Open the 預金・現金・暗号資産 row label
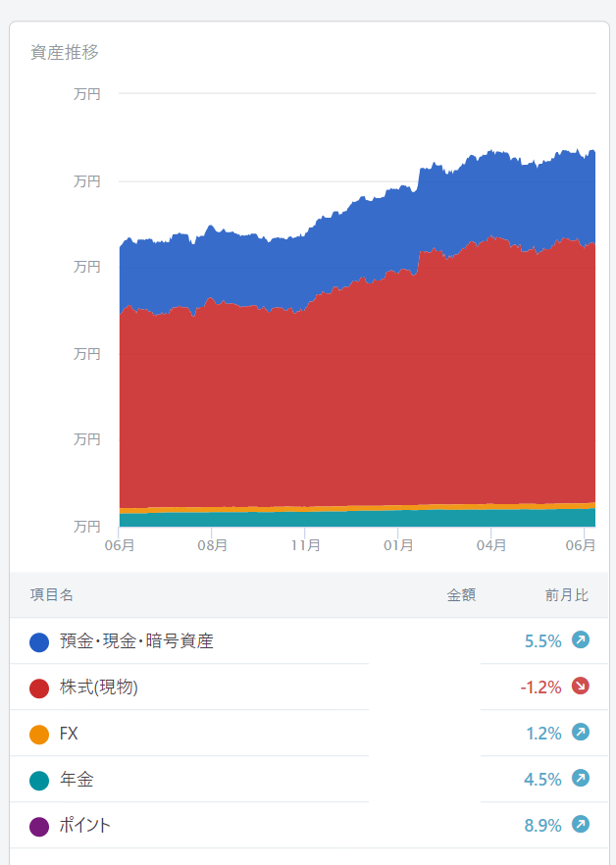The height and width of the screenshot is (865, 616). pyautogui.click(x=136, y=641)
